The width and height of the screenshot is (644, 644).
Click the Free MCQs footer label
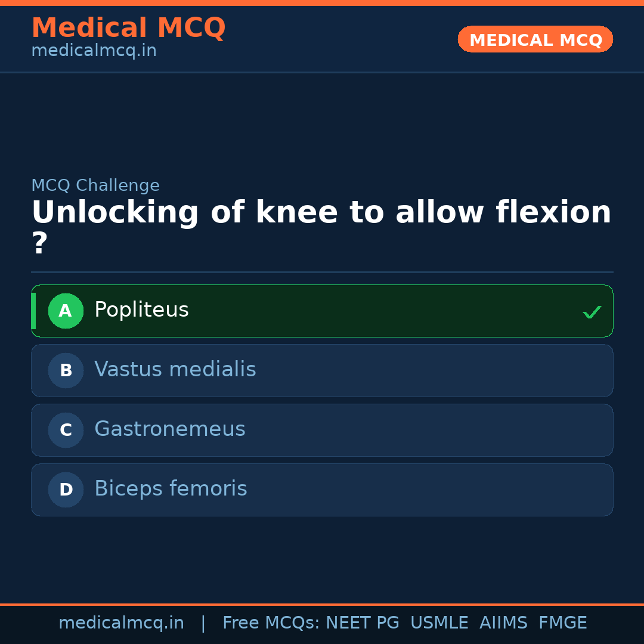pyautogui.click(x=271, y=623)
